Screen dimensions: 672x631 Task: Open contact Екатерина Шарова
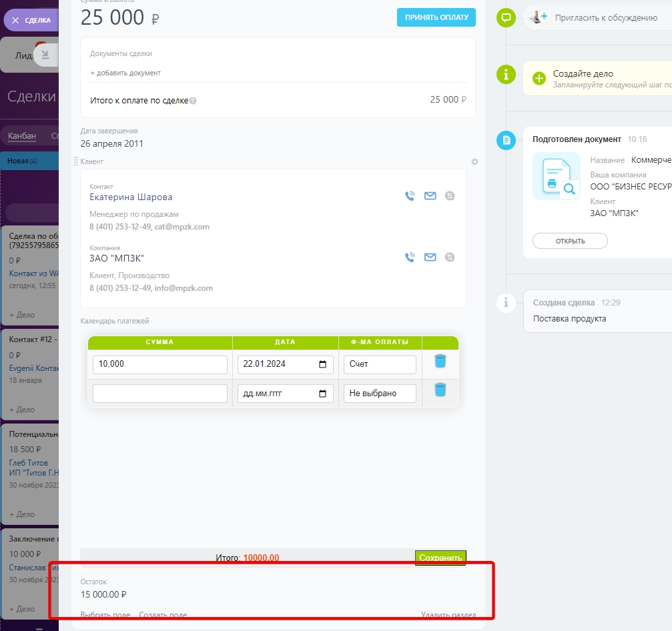point(131,197)
